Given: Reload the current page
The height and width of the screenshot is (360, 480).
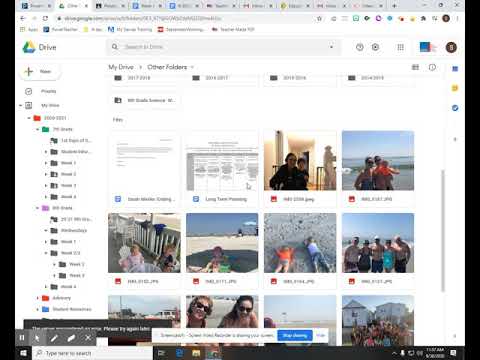Looking at the screenshot, I should point(45,18).
